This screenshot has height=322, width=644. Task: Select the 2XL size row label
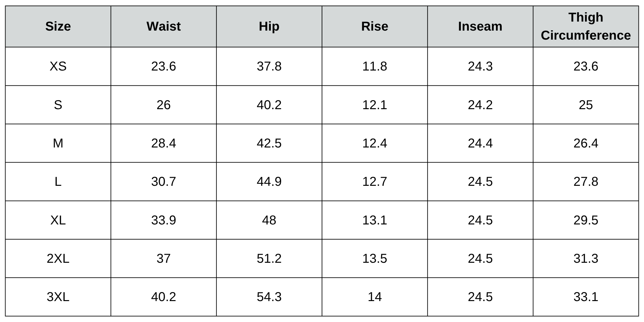(x=58, y=259)
